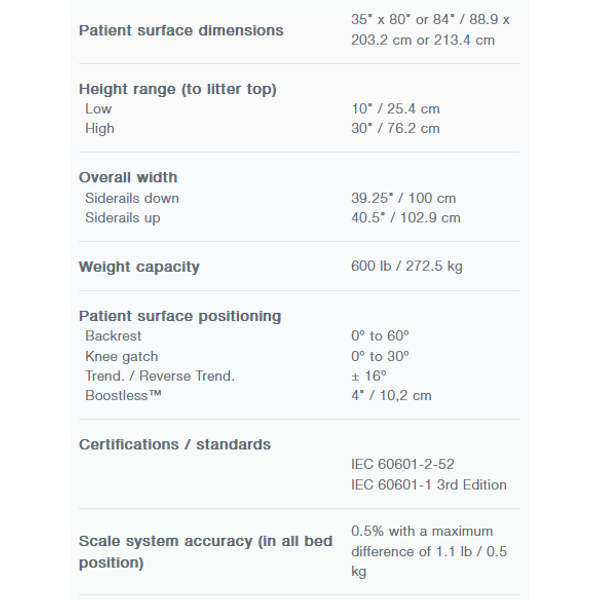This screenshot has height=600, width=600.
Task: Select the 30" / 76.2 cm value
Action: (x=395, y=128)
